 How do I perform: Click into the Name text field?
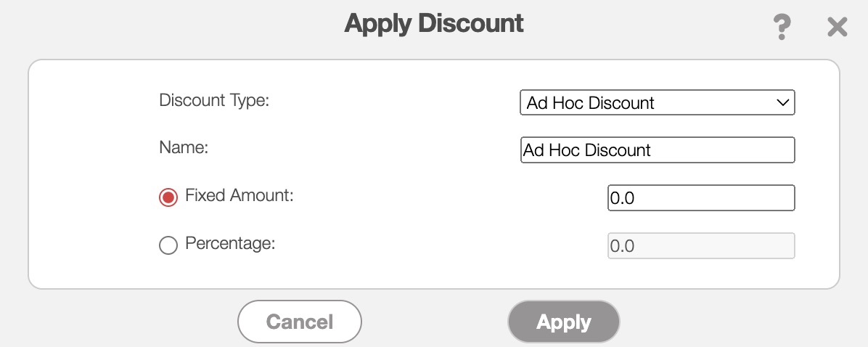658,150
